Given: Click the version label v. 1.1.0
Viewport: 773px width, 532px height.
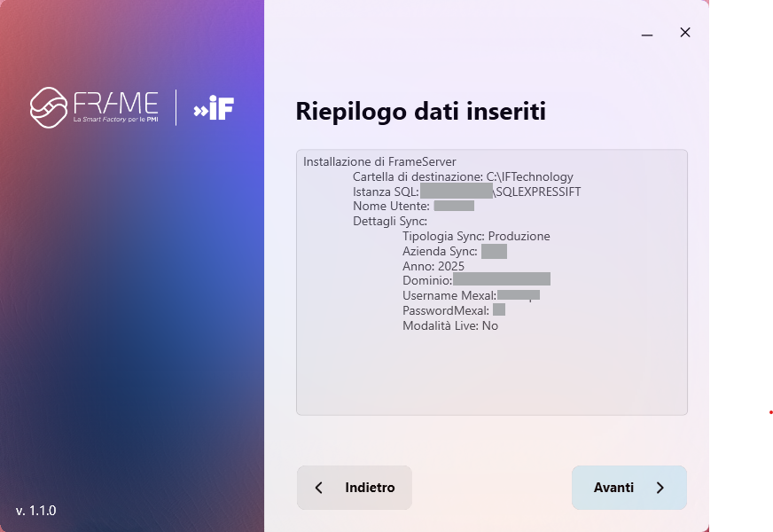Looking at the screenshot, I should coord(36,511).
